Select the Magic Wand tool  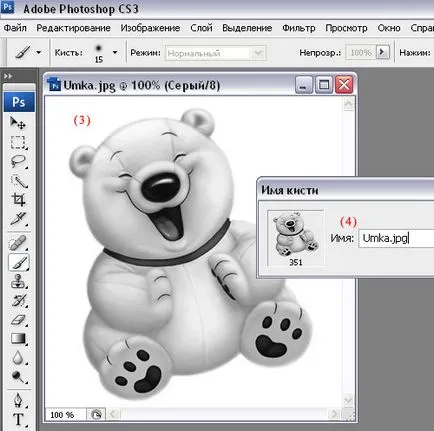coord(18,181)
